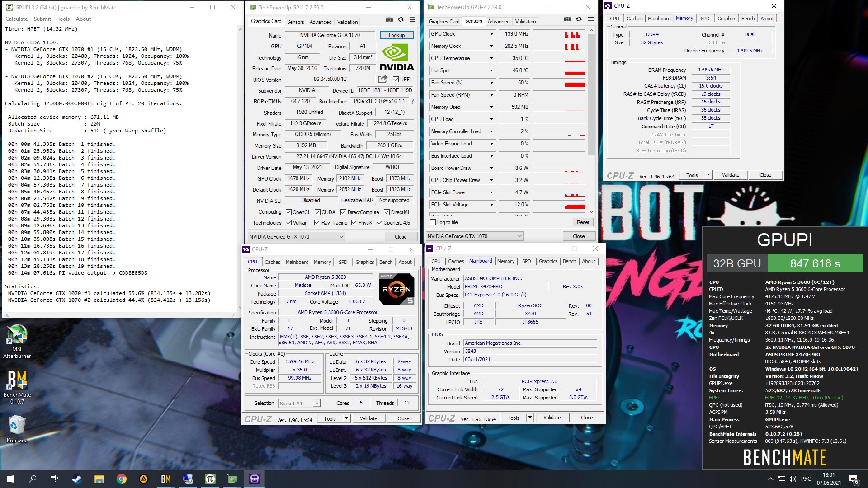Open the Socket #1 selection dropdown in CPU-Z
The height and width of the screenshot is (488, 868).
299,403
